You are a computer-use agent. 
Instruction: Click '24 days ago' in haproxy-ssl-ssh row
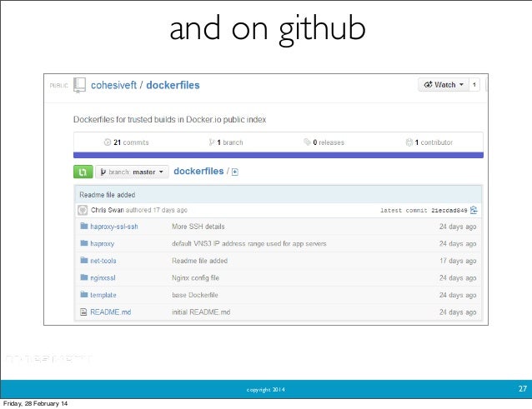pyautogui.click(x=458, y=227)
